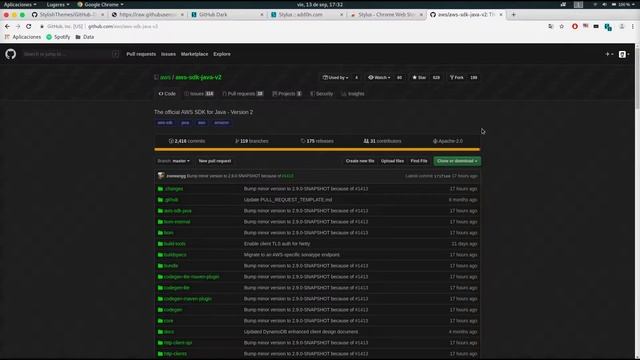Click Marketplace in GitHub top navigation
The image size is (640, 360).
(x=194, y=54)
